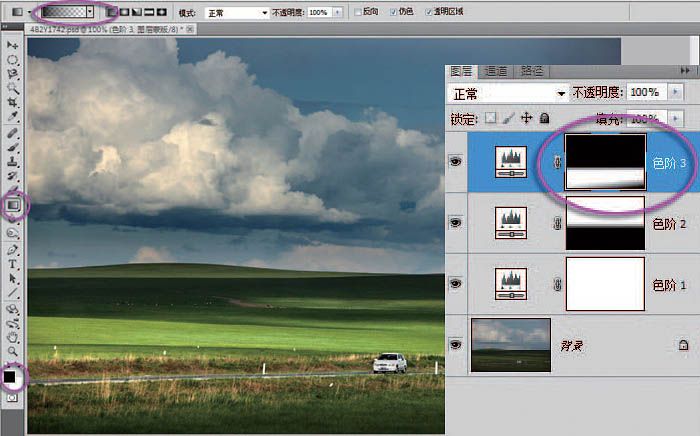This screenshot has width=700, height=436.
Task: Toggle the 透明区域 (Transparency) checkbox
Action: [x=430, y=13]
